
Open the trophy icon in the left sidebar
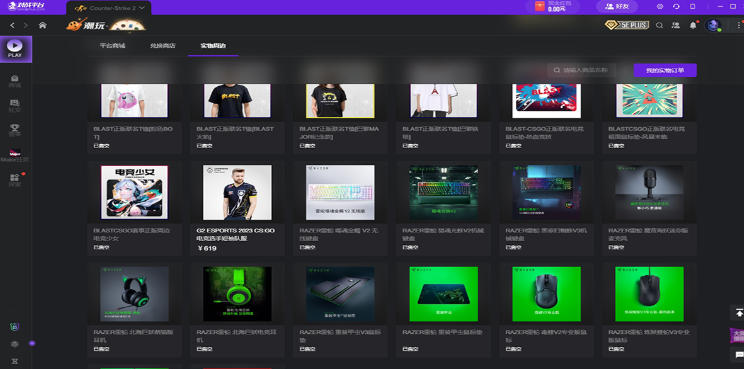tap(15, 130)
